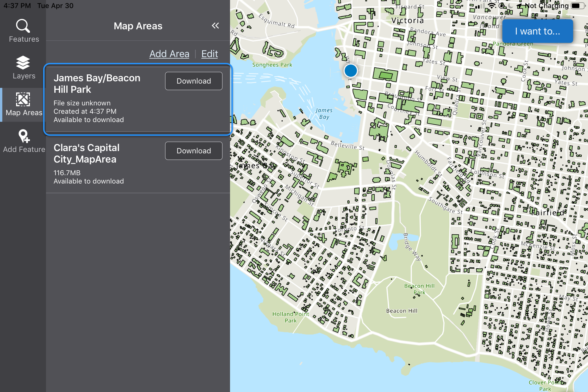Click the Pandora Green map label
The image size is (588, 392).
coord(513,44)
